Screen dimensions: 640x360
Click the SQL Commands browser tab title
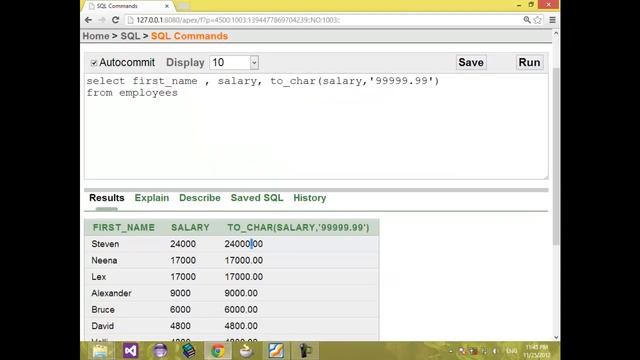(117, 6)
